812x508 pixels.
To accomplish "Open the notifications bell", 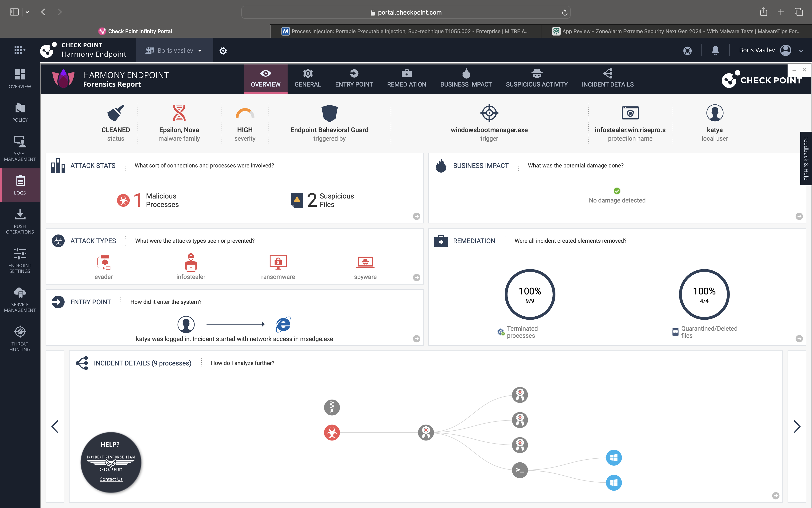I will tap(715, 51).
